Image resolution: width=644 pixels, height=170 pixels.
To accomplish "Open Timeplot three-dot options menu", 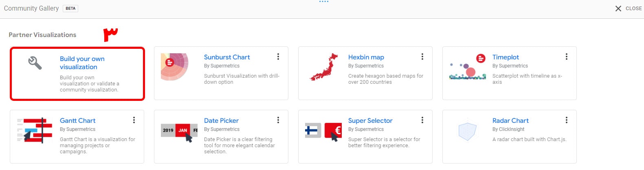I will (x=567, y=57).
